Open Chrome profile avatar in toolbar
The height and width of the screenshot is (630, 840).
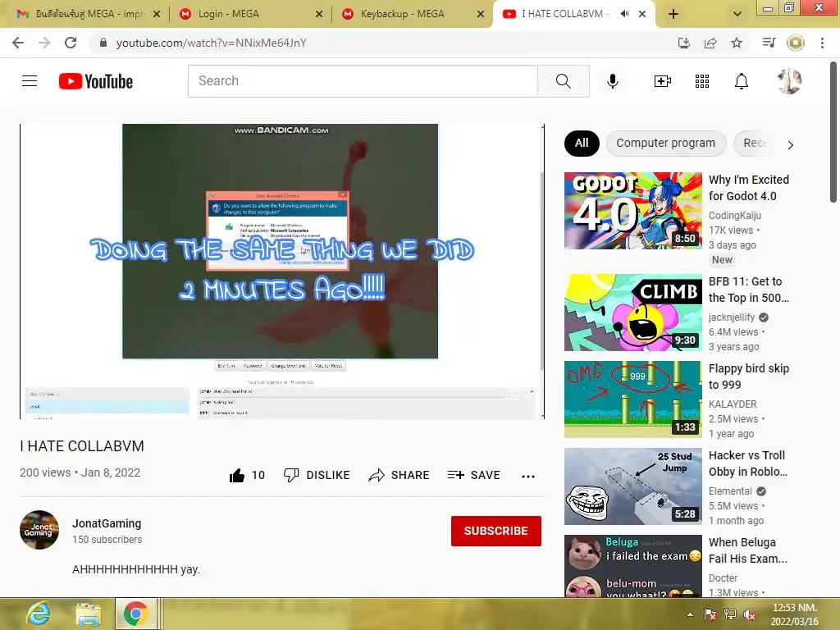796,43
